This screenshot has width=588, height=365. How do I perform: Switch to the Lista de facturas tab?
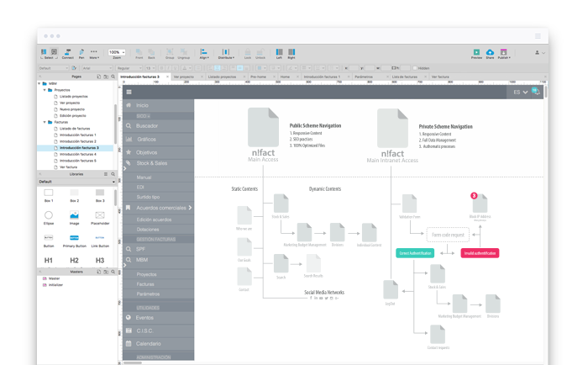[x=405, y=77]
